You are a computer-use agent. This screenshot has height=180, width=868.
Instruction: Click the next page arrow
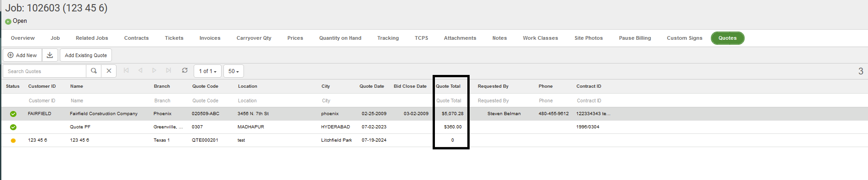154,70
